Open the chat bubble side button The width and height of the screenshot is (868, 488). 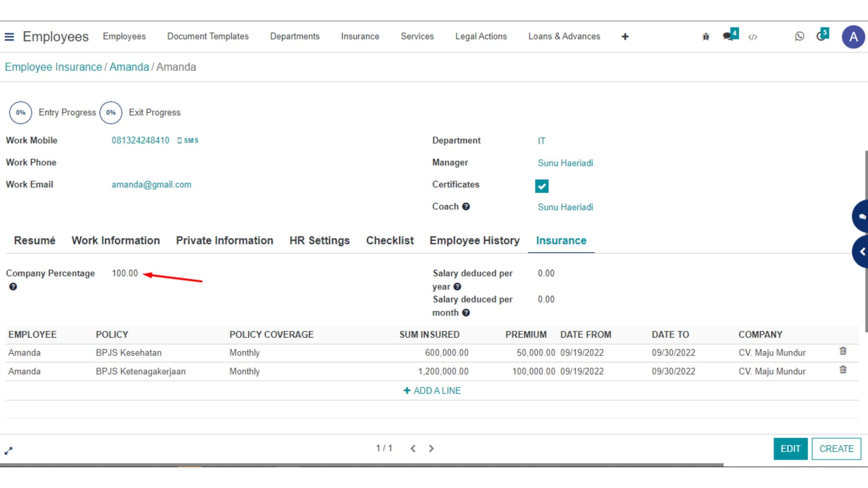pos(861,216)
